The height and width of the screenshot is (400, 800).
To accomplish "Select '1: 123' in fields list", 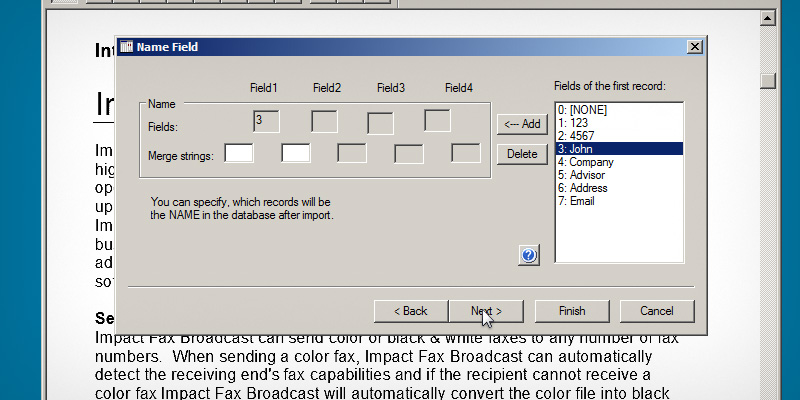I will 574,123.
